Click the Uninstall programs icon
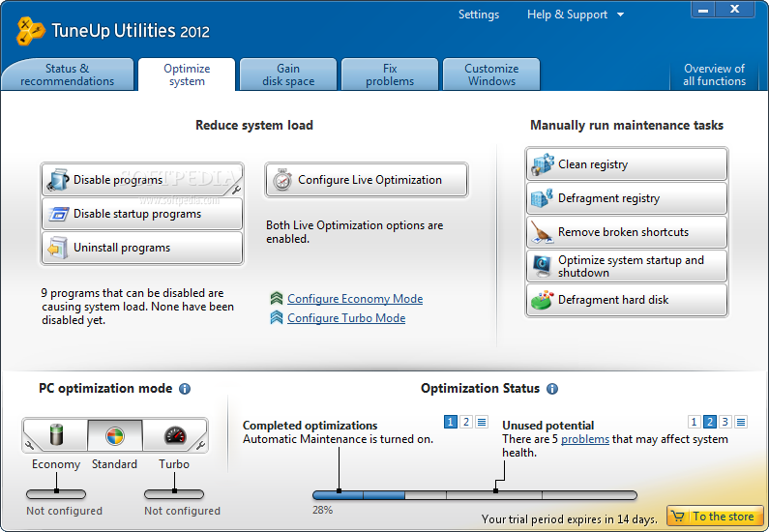 pyautogui.click(x=58, y=248)
